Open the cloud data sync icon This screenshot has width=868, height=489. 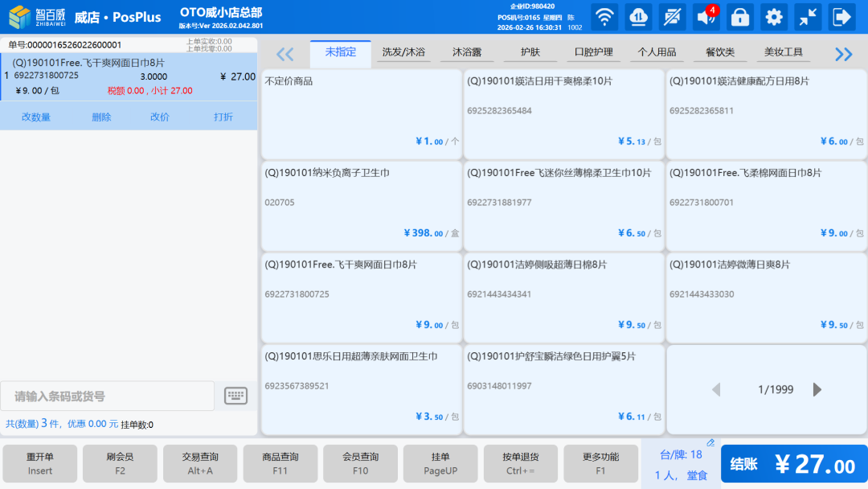click(638, 17)
